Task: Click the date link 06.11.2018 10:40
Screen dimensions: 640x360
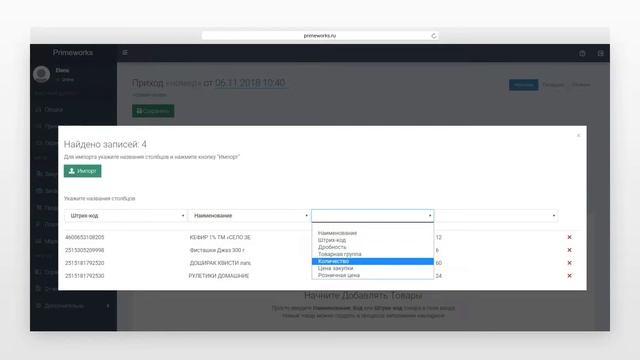Action: coord(250,83)
